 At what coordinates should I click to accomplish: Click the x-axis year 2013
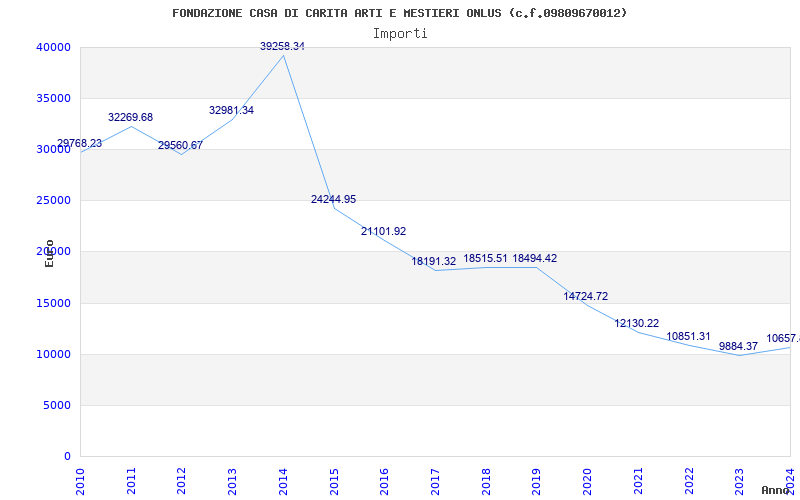[233, 482]
